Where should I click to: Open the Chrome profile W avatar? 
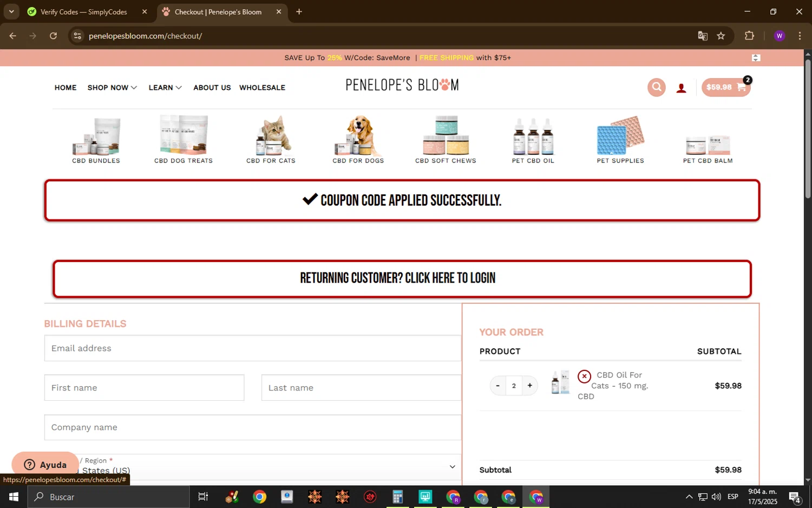(x=780, y=36)
